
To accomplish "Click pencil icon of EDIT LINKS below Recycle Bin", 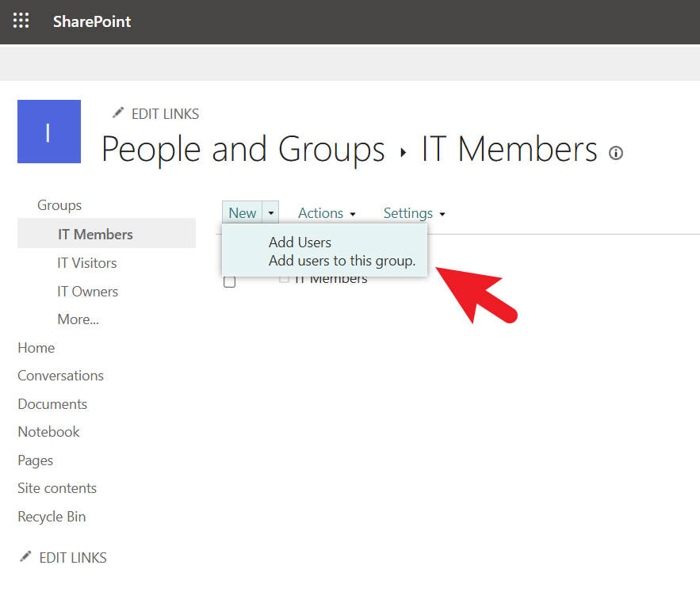I will coord(26,557).
